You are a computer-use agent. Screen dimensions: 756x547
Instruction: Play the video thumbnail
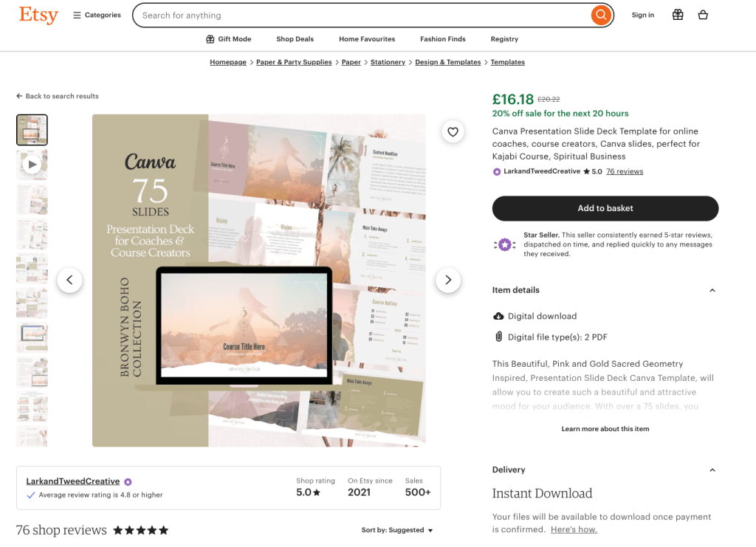[x=32, y=165]
